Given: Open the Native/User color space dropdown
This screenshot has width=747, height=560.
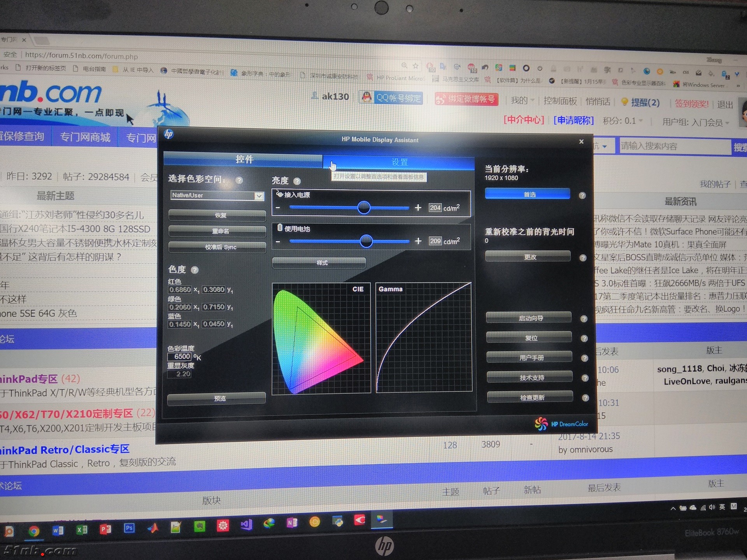Looking at the screenshot, I should pos(259,196).
